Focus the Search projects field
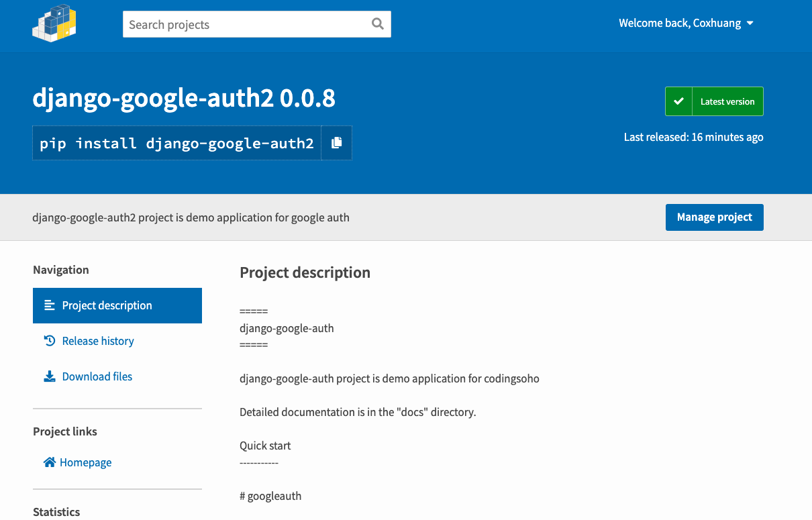 coord(257,24)
